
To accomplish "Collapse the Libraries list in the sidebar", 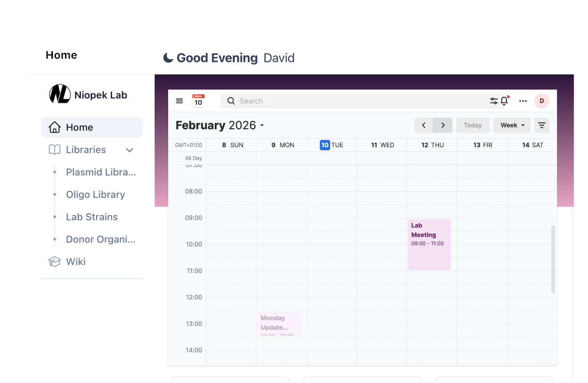I will pos(129,150).
